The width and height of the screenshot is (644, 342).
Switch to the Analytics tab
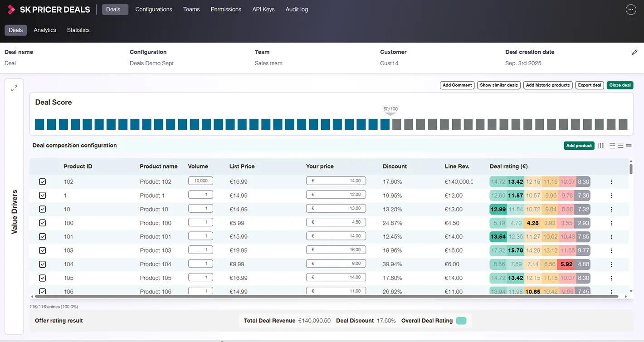[45, 30]
